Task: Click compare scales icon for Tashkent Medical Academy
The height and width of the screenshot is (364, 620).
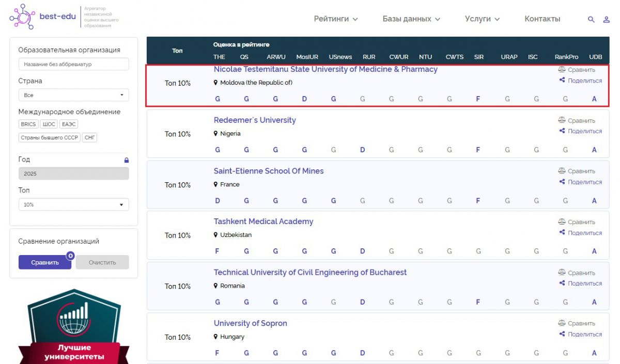Action: coord(562,222)
